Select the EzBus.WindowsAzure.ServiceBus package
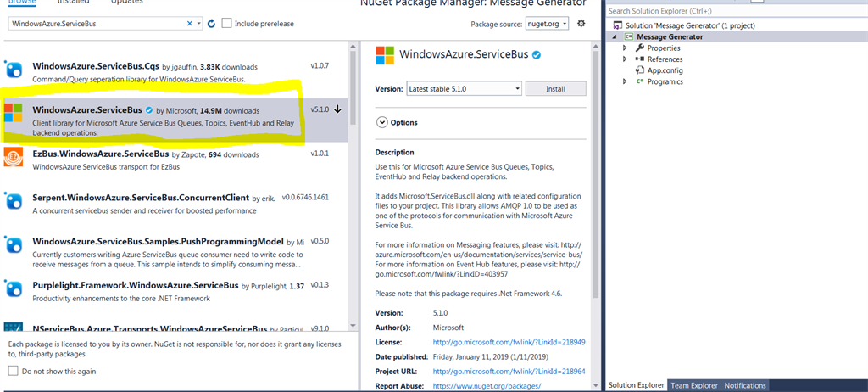The height and width of the screenshot is (392, 868). [x=175, y=160]
